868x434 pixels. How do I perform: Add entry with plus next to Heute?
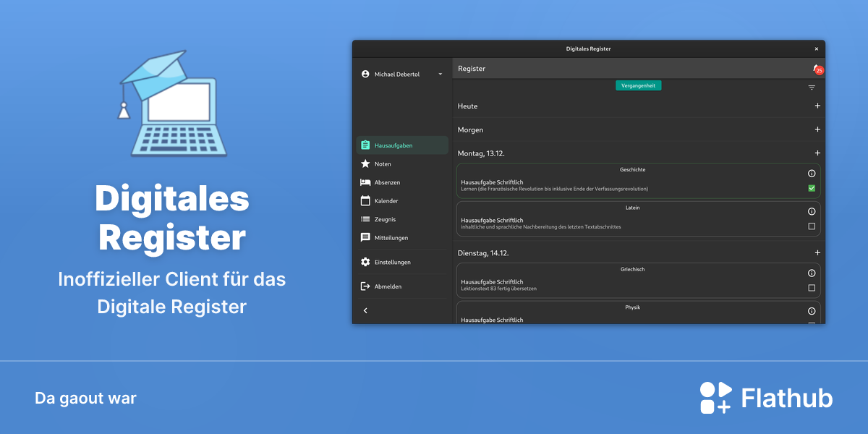coord(817,106)
